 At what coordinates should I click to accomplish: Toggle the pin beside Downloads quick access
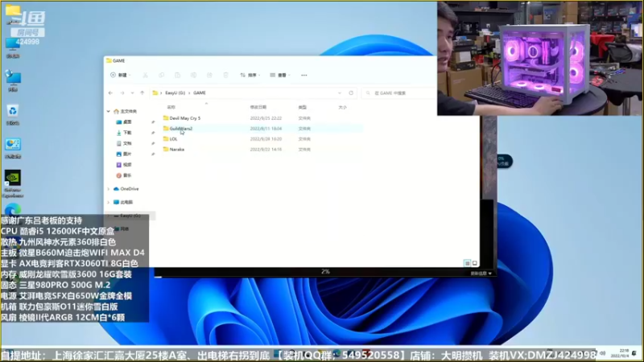point(153,133)
